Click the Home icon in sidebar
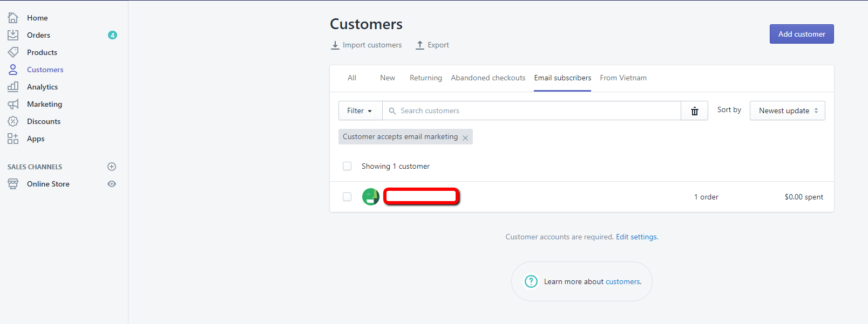Screen dimensions: 868x324 pyautogui.click(x=13, y=18)
